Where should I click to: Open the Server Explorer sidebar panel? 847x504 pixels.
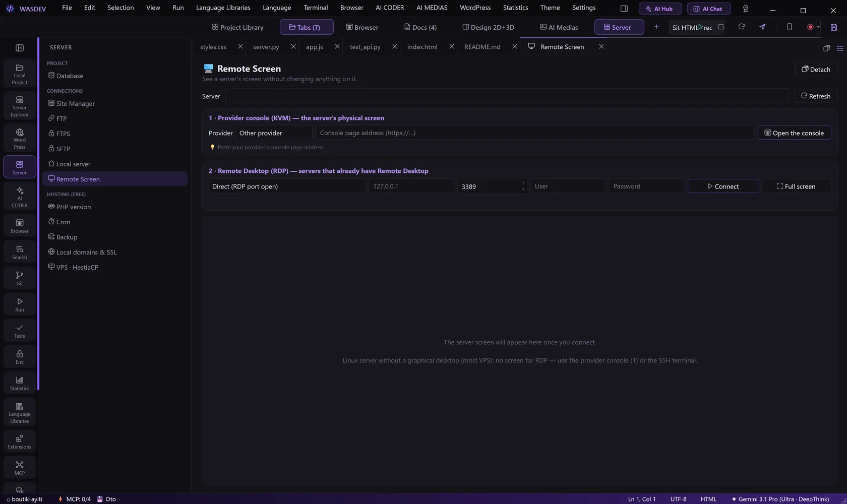tap(20, 106)
